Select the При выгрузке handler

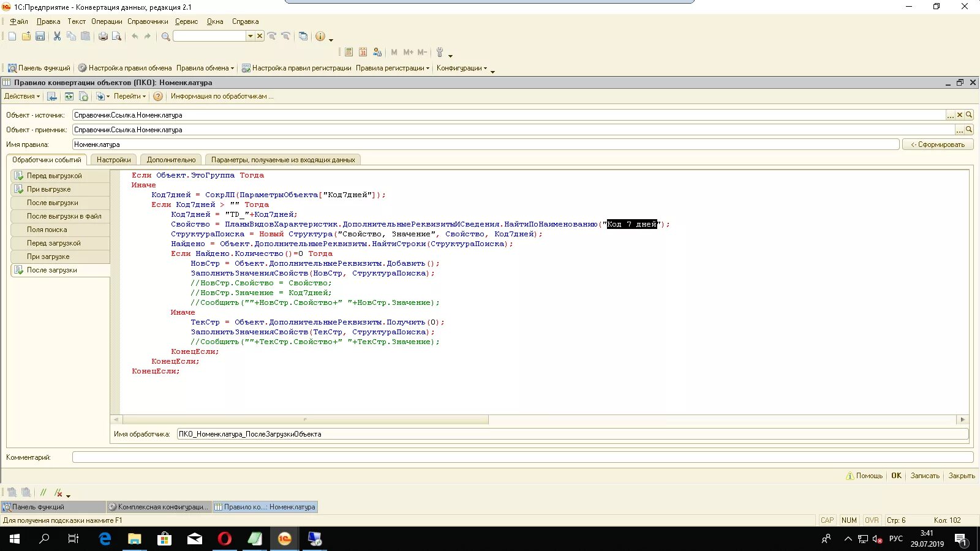[61, 189]
